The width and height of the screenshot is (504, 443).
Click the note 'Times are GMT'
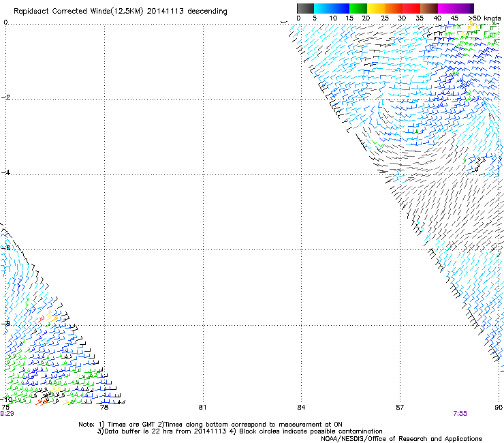(131, 425)
